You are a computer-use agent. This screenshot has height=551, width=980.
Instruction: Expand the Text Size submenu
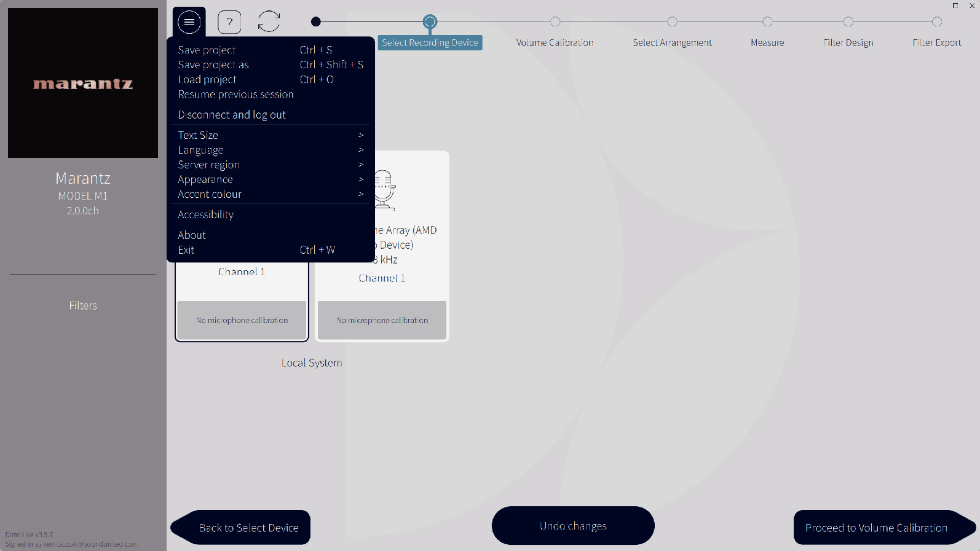click(x=271, y=135)
